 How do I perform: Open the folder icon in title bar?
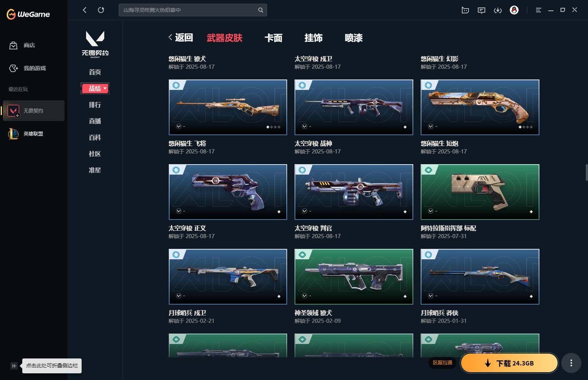(x=465, y=10)
